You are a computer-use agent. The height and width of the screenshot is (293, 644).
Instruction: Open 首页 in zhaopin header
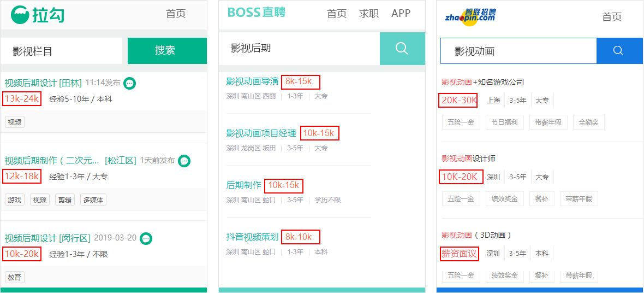click(x=612, y=17)
